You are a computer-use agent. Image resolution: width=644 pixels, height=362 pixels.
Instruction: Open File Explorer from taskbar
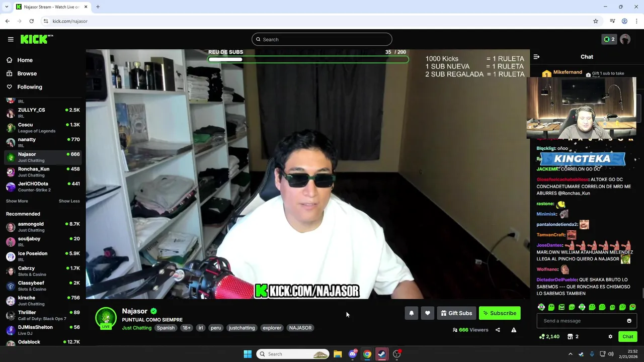(x=338, y=354)
